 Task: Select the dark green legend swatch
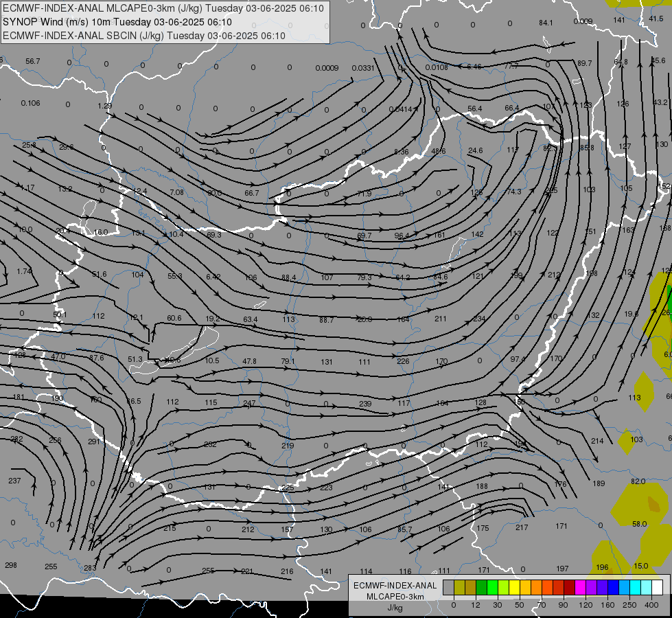(x=482, y=587)
